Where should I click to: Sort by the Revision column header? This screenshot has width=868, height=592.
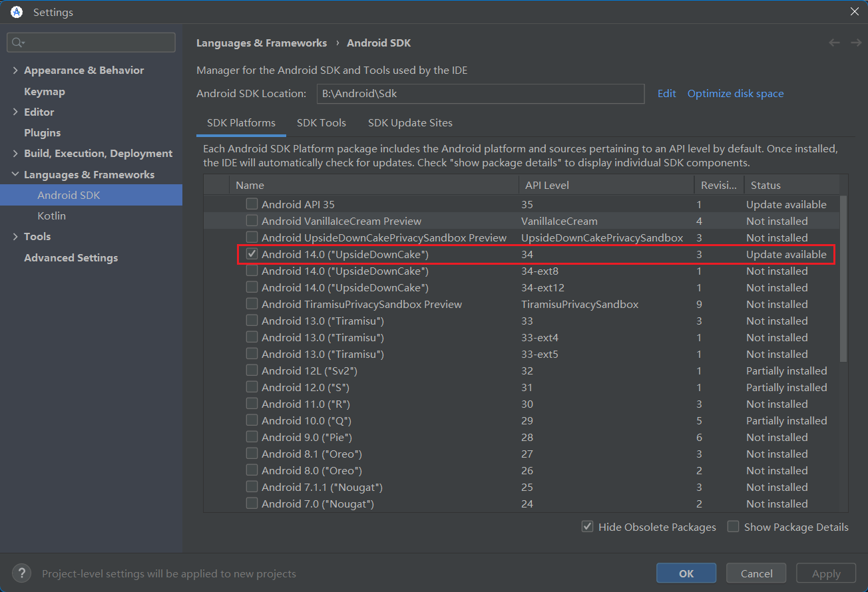(x=719, y=185)
